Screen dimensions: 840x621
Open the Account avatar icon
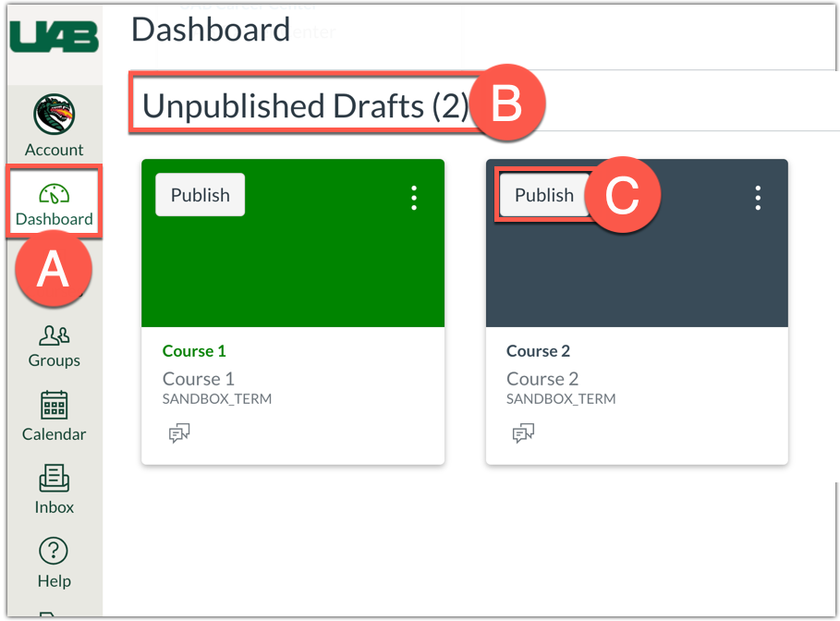click(x=54, y=116)
